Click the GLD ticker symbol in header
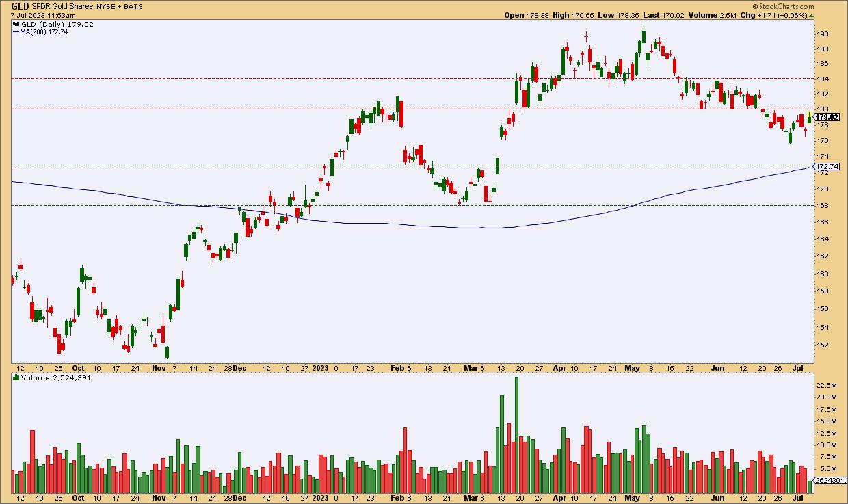Screen dimensions: 848x504 pos(20,5)
